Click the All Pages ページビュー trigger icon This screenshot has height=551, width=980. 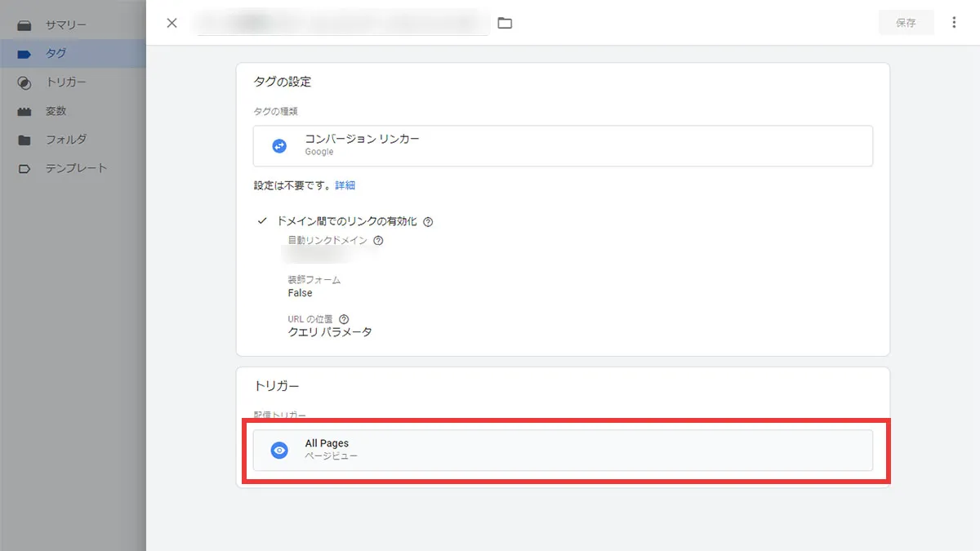[278, 450]
